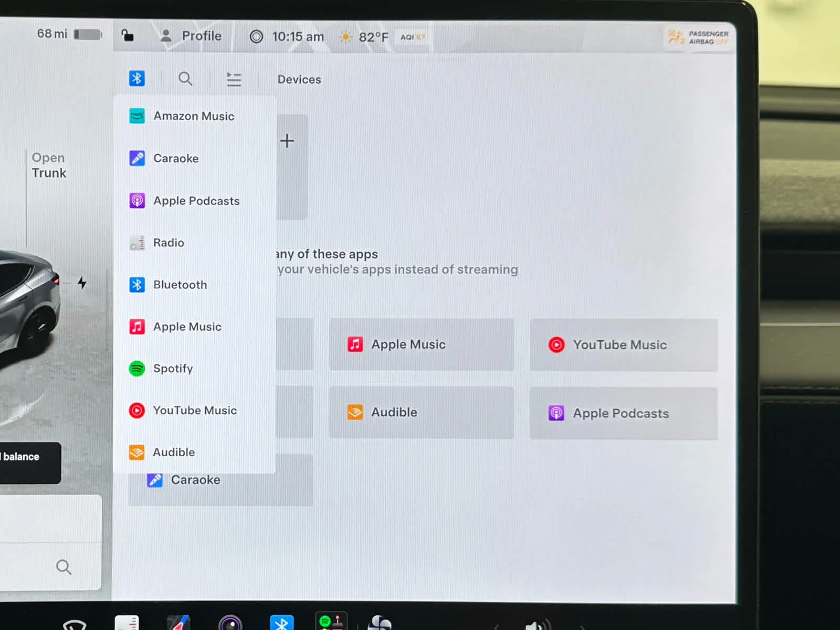Open the dashcam camera icon in the dock

[230, 623]
